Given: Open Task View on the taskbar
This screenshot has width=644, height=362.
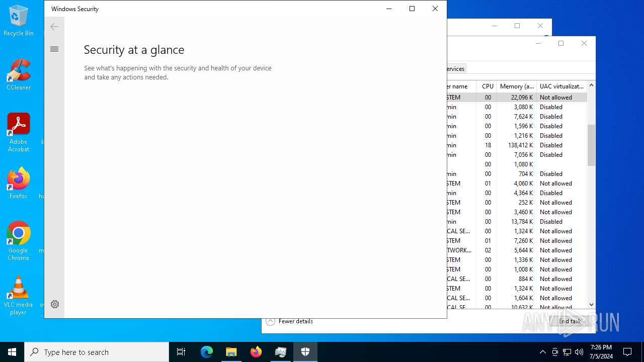Looking at the screenshot, I should 181,352.
